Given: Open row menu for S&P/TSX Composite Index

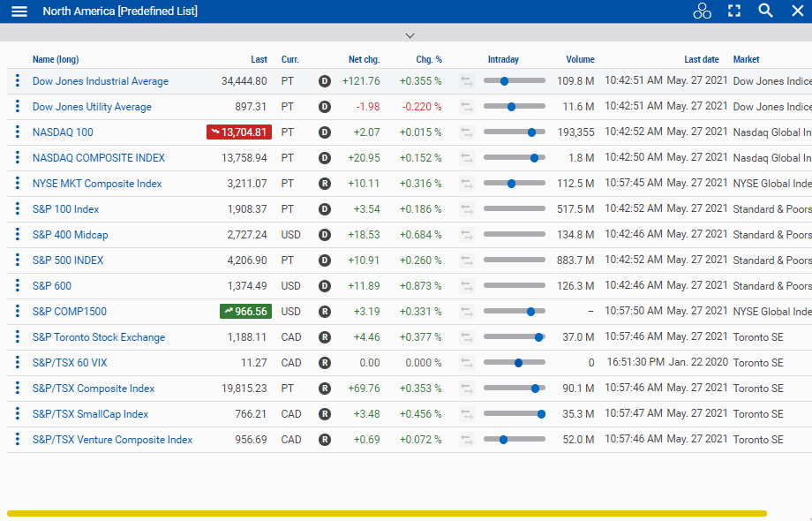Looking at the screenshot, I should 18,388.
